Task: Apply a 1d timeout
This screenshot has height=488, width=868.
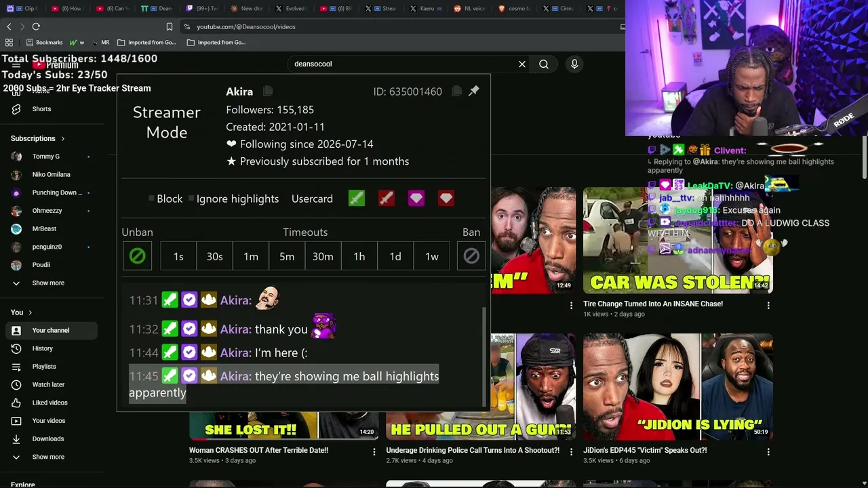Action: [395, 256]
